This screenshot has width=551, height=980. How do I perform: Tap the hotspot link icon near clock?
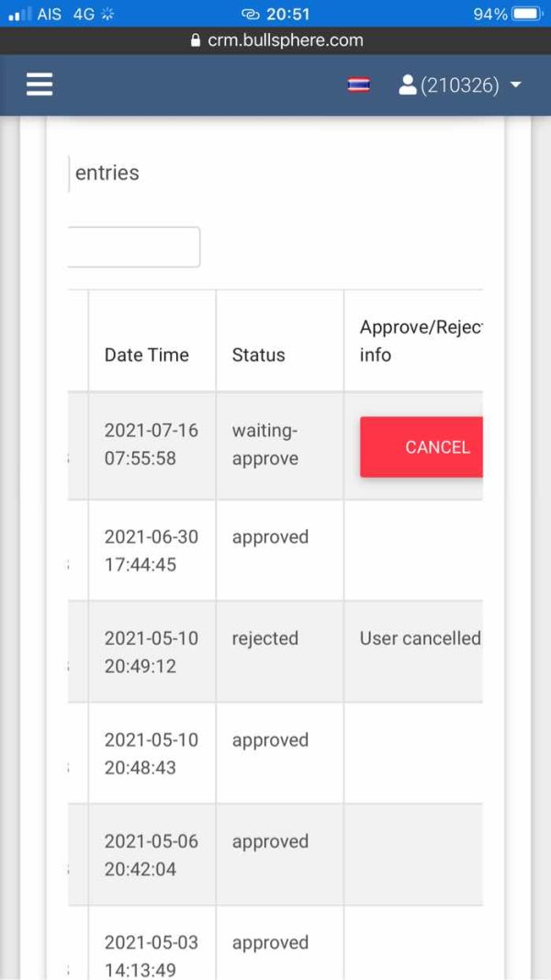(250, 14)
